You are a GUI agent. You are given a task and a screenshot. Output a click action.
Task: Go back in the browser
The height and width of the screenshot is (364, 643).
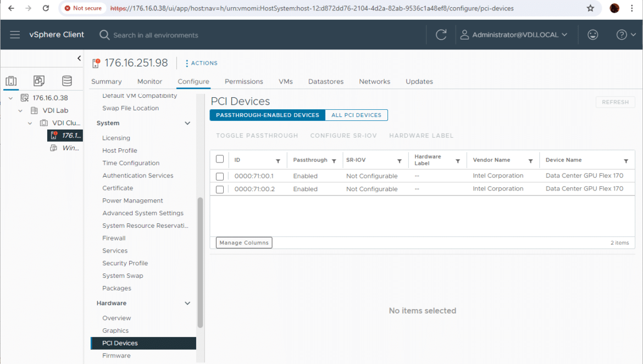tap(11, 8)
